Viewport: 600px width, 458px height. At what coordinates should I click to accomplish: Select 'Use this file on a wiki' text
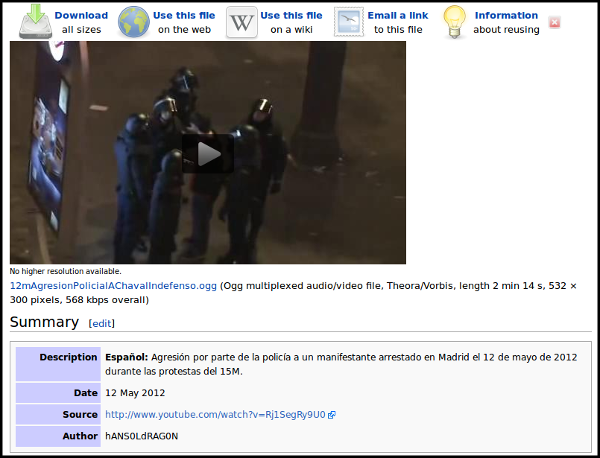291,22
